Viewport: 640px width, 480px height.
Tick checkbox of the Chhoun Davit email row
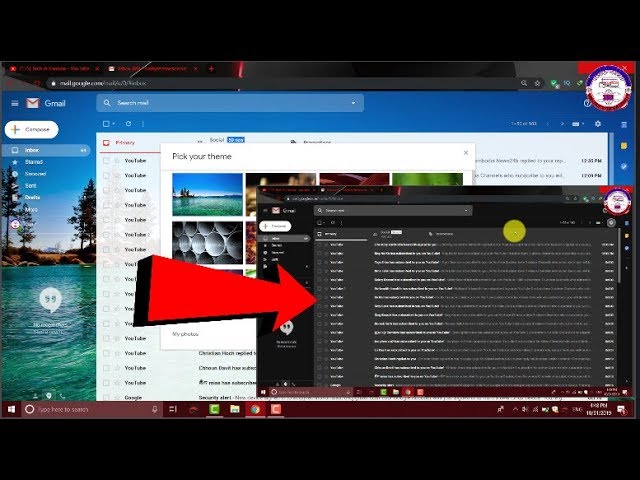pyautogui.click(x=106, y=368)
